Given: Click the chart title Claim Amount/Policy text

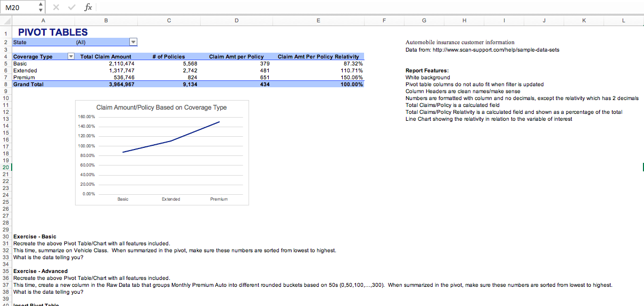Looking at the screenshot, I should tap(161, 107).
